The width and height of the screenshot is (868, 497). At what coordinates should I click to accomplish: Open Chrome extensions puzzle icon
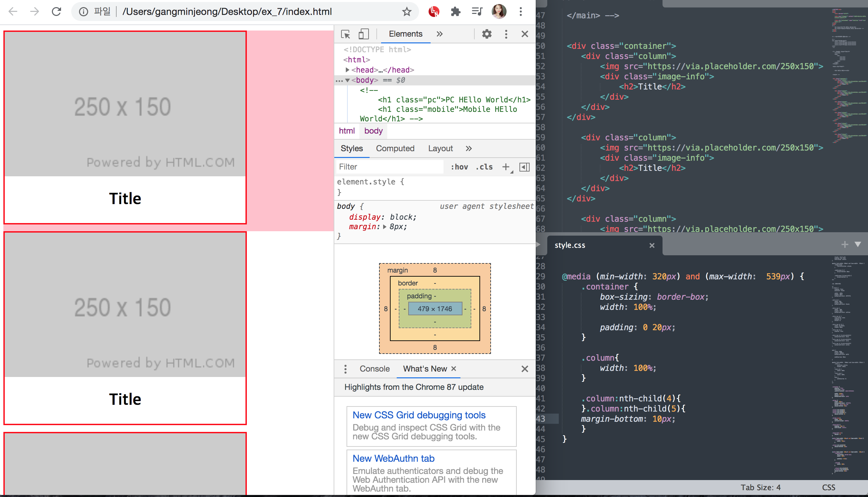click(455, 12)
